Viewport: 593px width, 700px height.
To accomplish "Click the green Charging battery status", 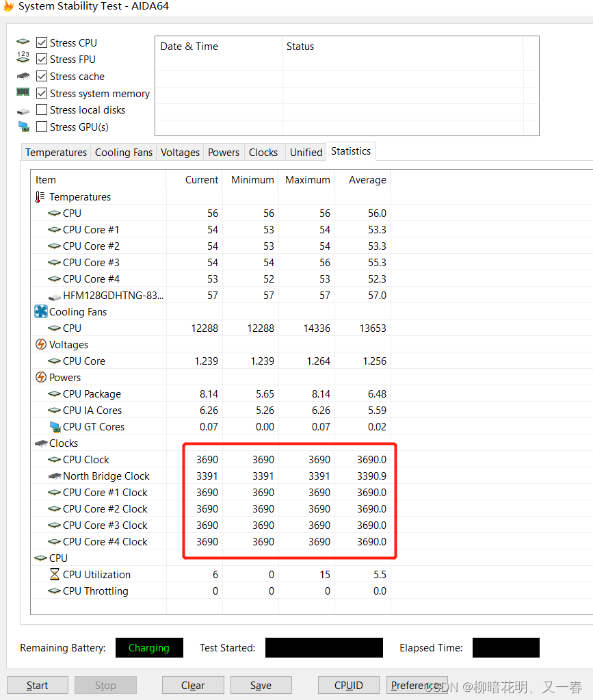I will [149, 648].
